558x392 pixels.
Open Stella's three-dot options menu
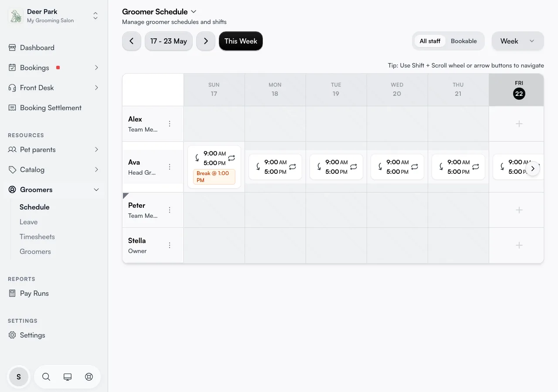170,246
